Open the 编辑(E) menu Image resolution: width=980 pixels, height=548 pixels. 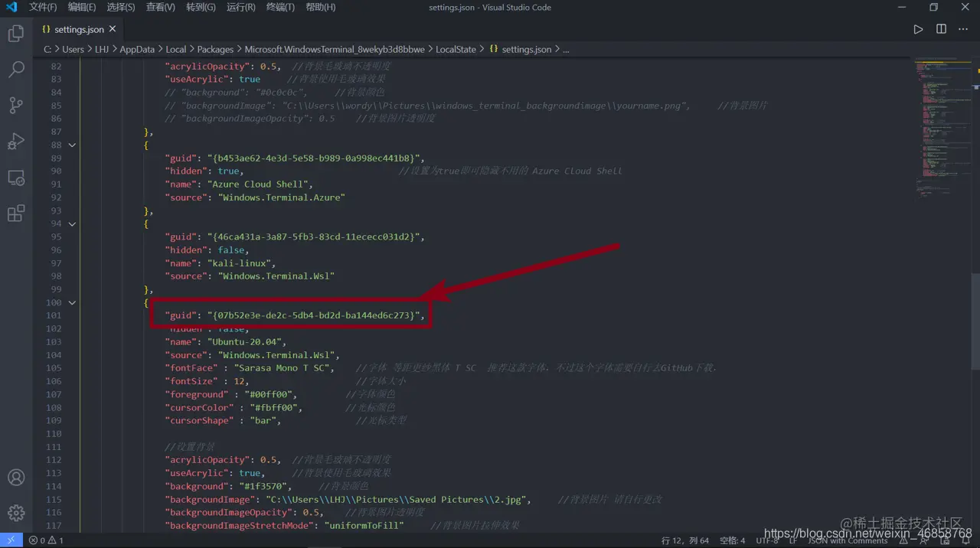pyautogui.click(x=82, y=7)
